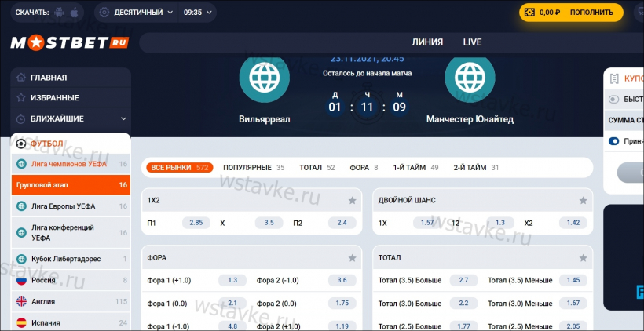The height and width of the screenshot is (331, 644).
Task: Download the iOS app via Apple icon
Action: pos(75,13)
